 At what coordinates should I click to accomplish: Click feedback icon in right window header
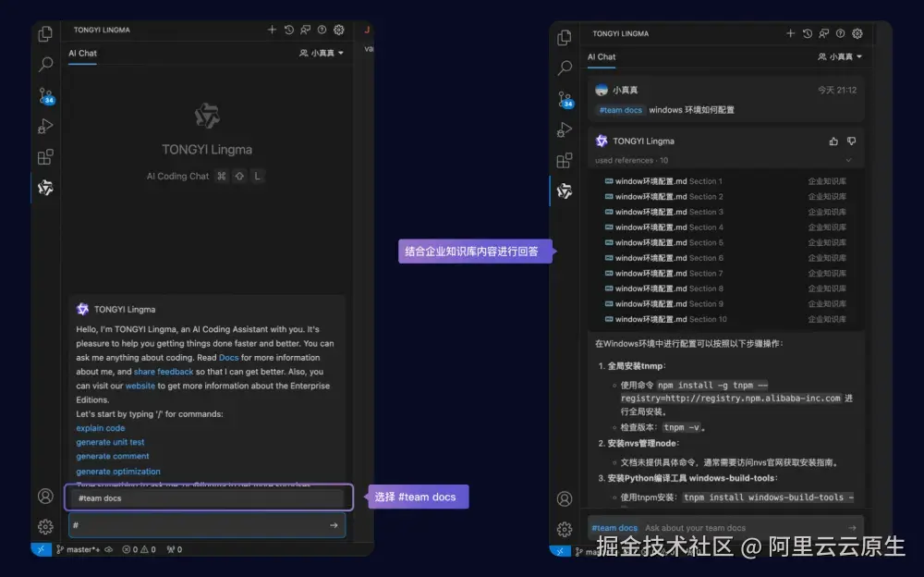click(x=824, y=33)
